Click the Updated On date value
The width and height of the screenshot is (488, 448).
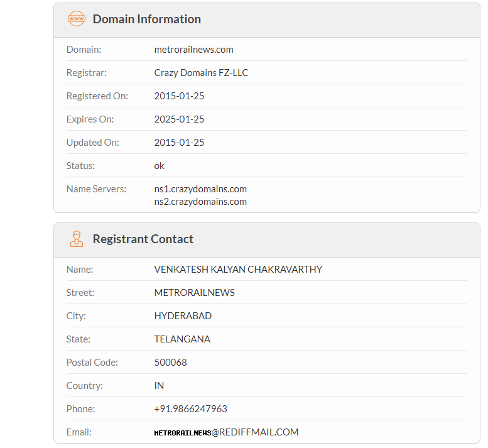[x=179, y=143]
